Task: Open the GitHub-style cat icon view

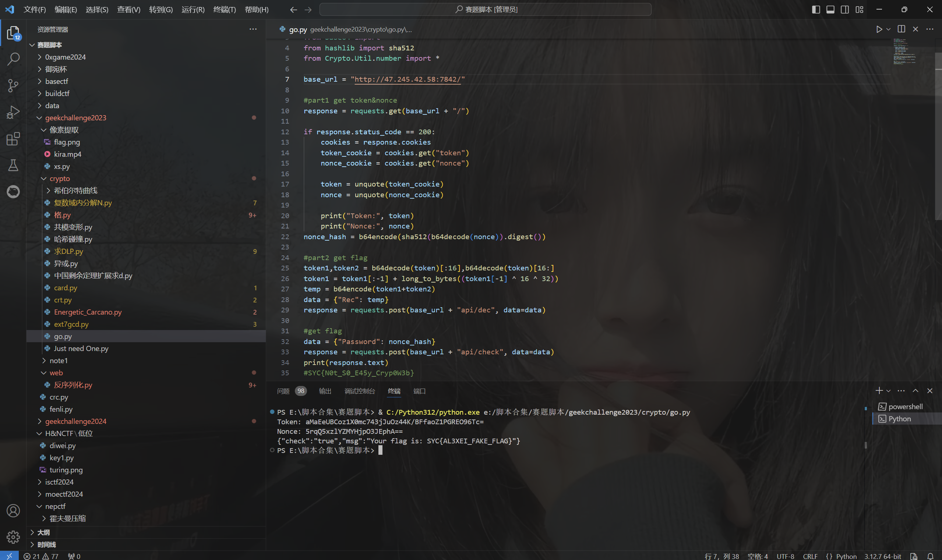Action: [13, 192]
